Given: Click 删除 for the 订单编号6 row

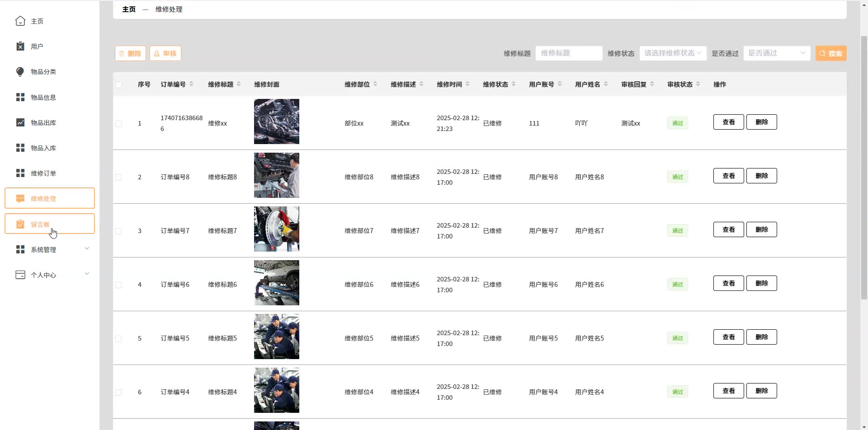Looking at the screenshot, I should [762, 283].
